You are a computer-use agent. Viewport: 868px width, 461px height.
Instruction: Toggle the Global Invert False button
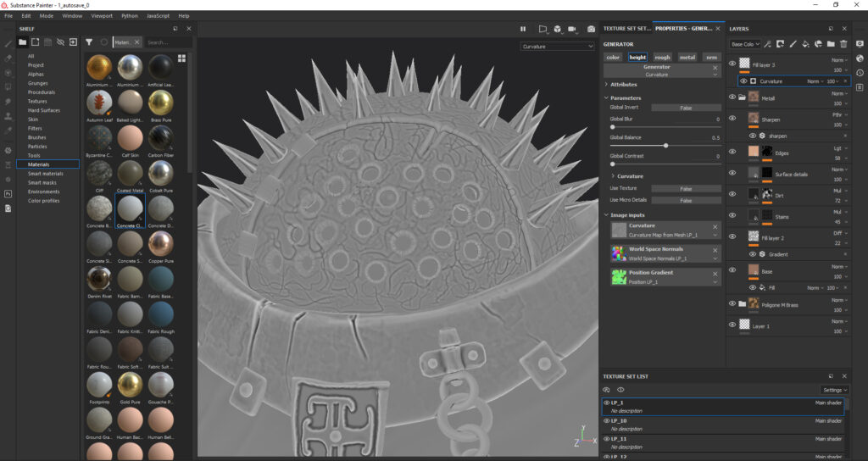pos(686,108)
